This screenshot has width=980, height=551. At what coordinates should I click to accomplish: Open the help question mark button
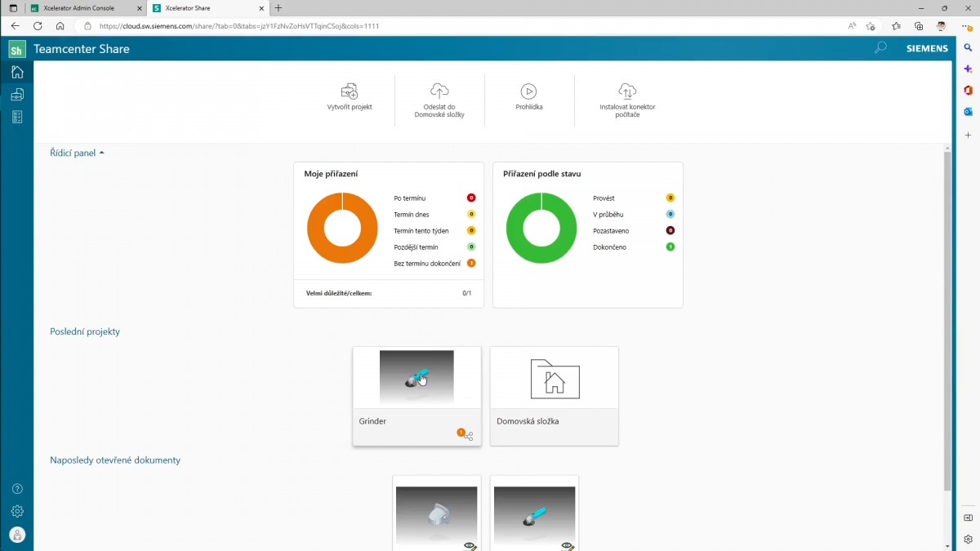17,487
